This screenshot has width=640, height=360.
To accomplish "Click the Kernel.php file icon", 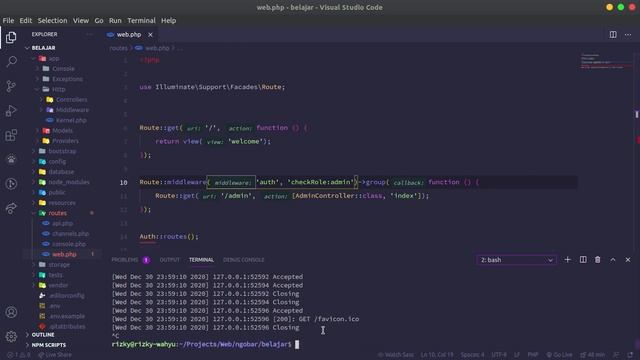I will (50, 120).
